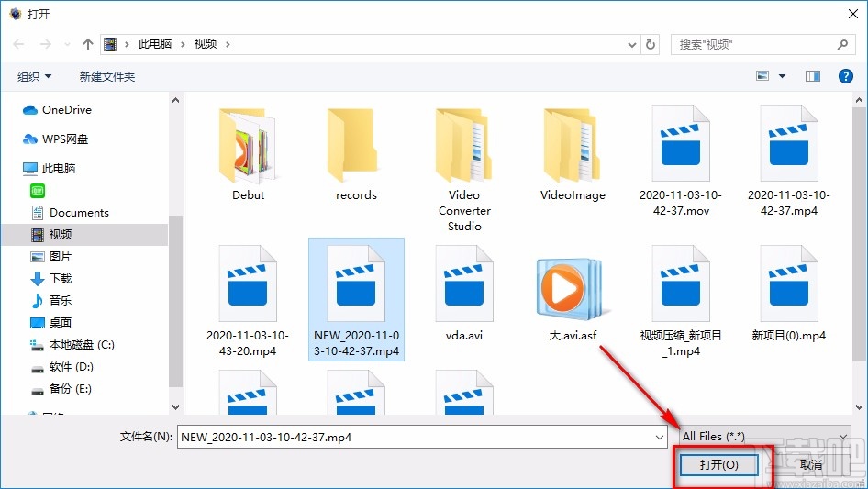Change view with the view mode icon
The image size is (868, 489).
click(x=762, y=76)
